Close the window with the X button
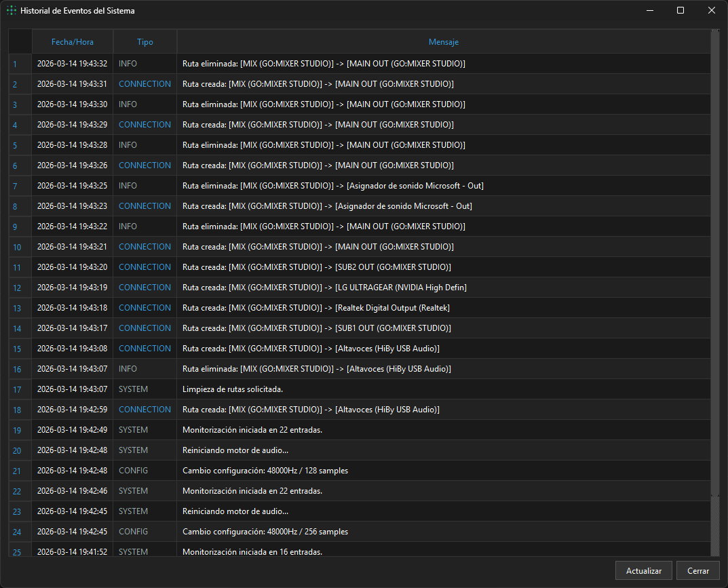 (x=711, y=10)
